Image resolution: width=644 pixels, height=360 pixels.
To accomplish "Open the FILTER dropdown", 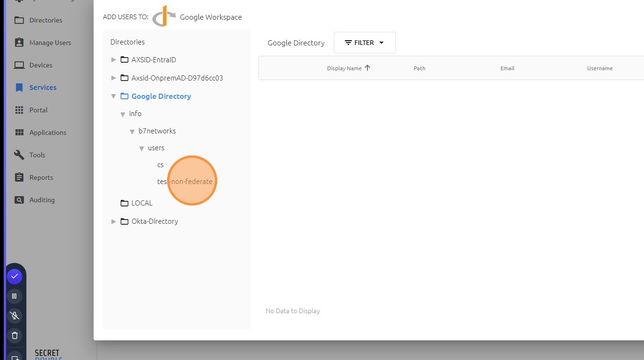I will point(365,43).
